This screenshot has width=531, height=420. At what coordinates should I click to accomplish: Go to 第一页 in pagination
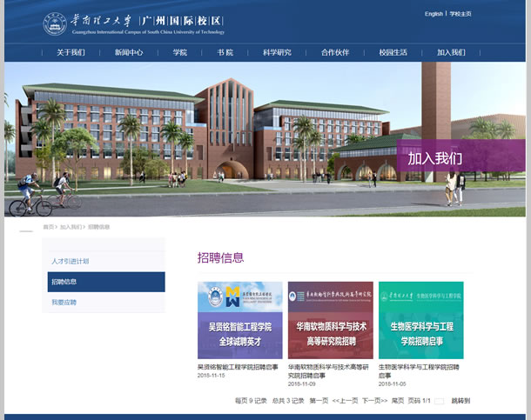click(319, 401)
